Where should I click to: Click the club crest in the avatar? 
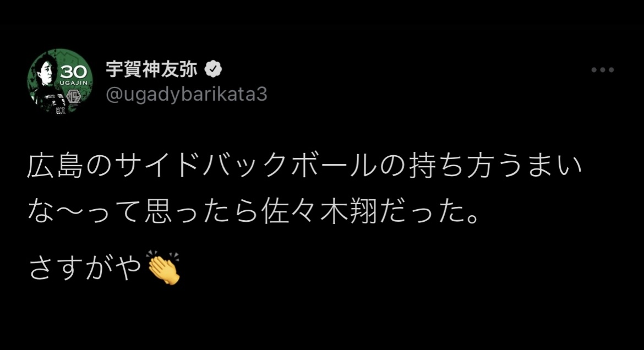coord(74,97)
